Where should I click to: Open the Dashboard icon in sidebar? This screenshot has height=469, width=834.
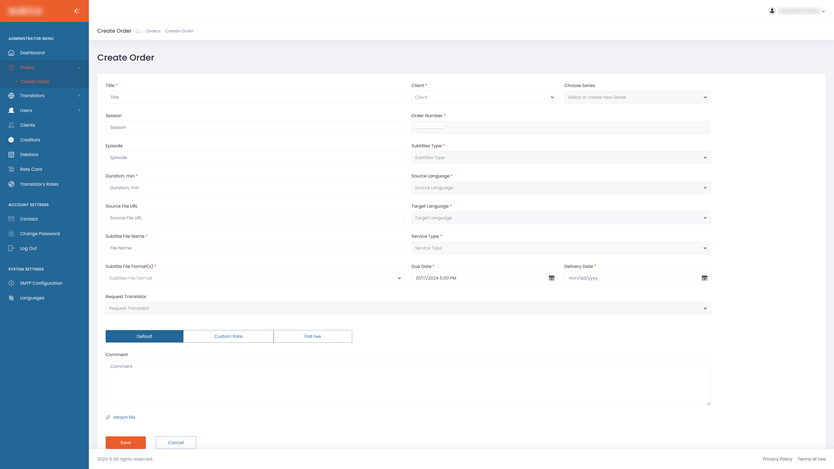12,53
